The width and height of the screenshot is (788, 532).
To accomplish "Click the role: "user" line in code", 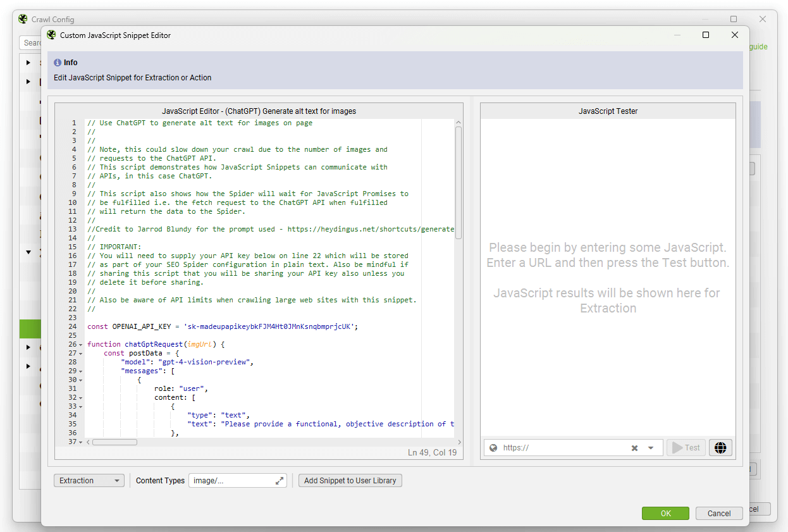I will point(181,389).
